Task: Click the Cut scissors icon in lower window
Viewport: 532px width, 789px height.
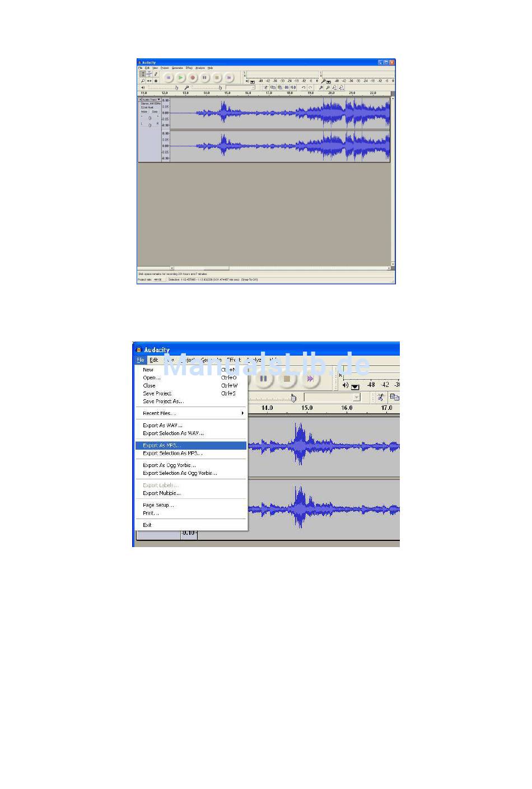Action: [x=381, y=397]
